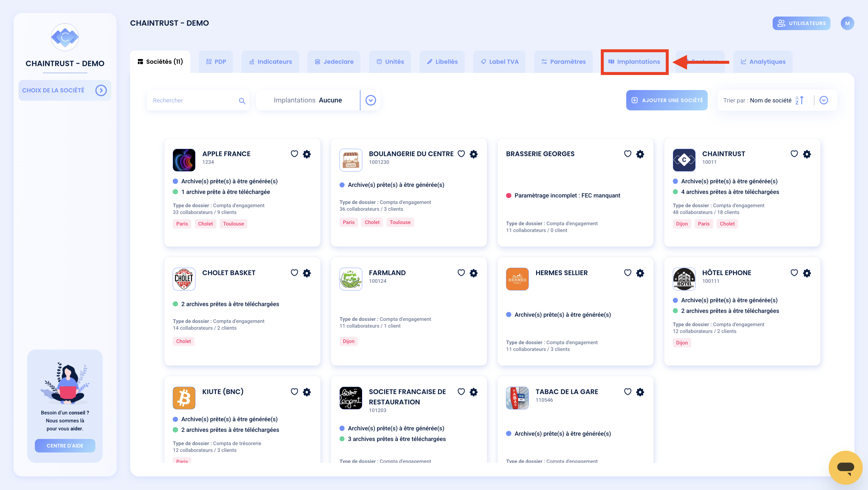Image resolution: width=868 pixels, height=490 pixels.
Task: Switch to the Sociétés (11) tab
Action: click(160, 62)
